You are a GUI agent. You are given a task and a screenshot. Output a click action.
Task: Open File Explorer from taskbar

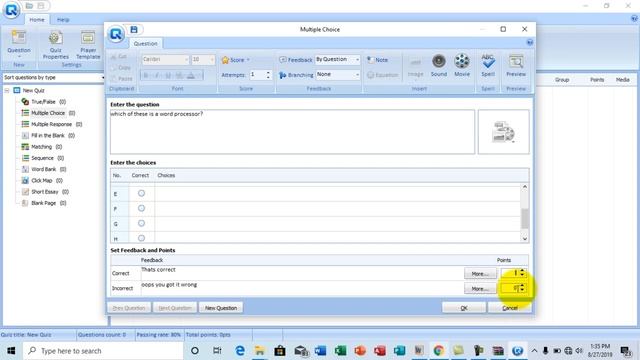point(260,350)
